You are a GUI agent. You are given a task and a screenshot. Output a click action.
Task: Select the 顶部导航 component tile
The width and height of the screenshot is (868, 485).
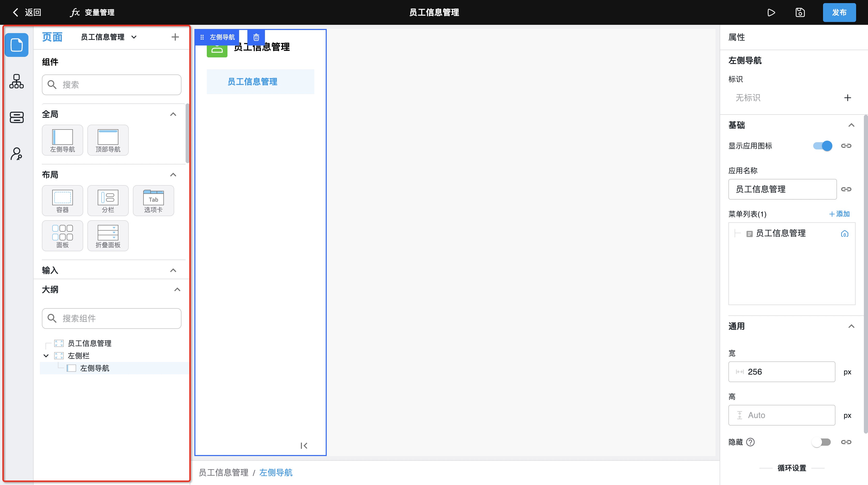(108, 140)
